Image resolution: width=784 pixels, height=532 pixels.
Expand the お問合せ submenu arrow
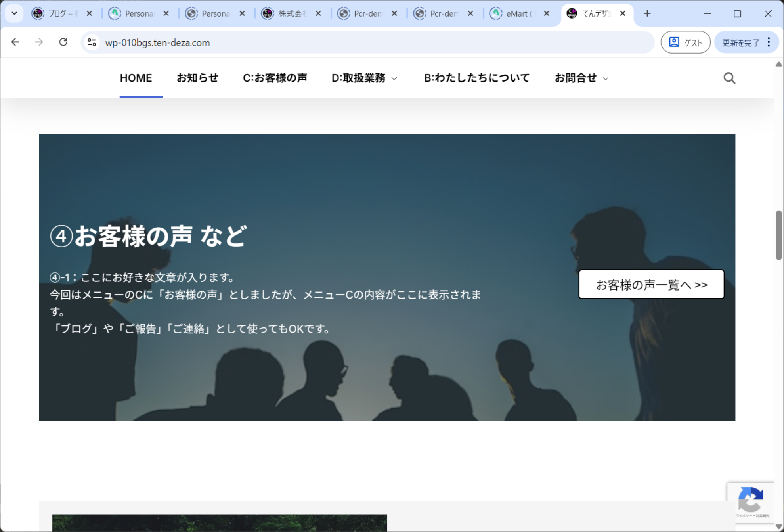click(x=606, y=79)
